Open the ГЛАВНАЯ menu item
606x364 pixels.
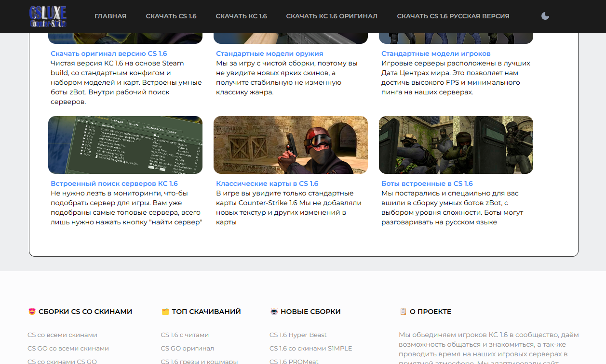click(110, 16)
